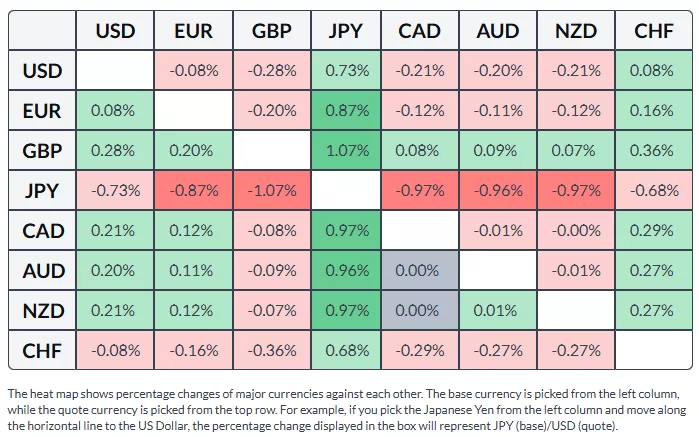Click the CHF/GBP -0.36% cell

[x=268, y=351]
